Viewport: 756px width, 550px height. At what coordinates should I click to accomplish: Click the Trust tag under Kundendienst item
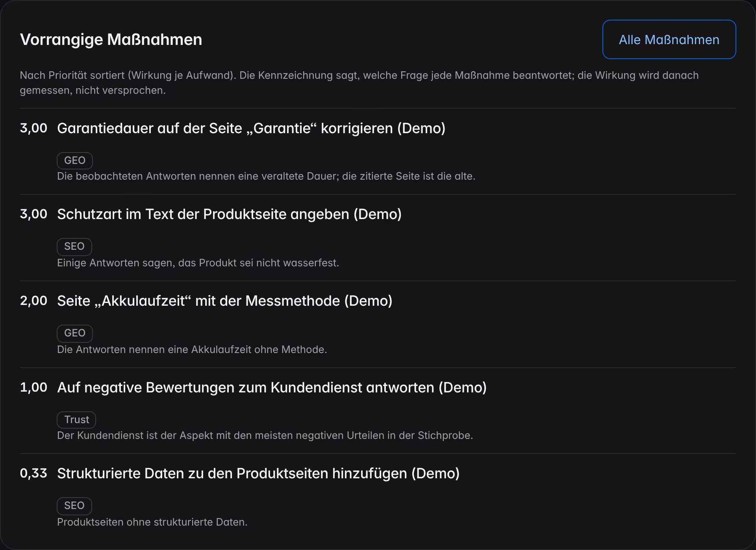pyautogui.click(x=76, y=420)
